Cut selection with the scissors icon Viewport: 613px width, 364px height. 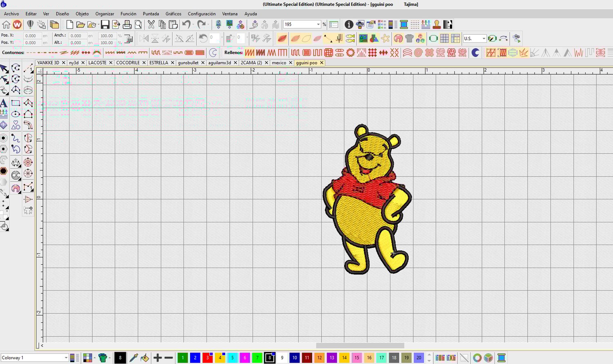pos(151,25)
